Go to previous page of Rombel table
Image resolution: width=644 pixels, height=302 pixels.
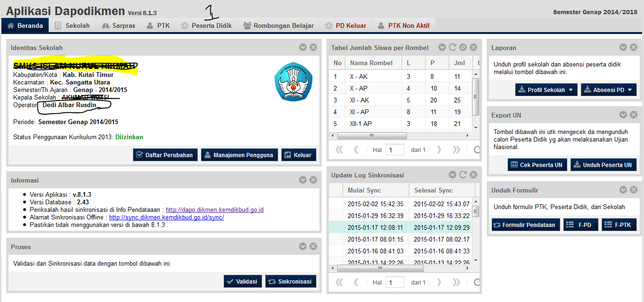click(356, 150)
